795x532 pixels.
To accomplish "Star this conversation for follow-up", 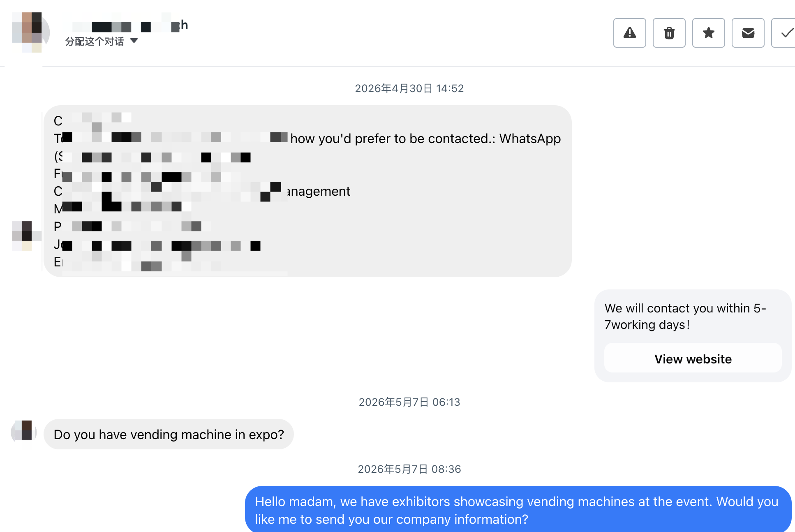I will 708,33.
